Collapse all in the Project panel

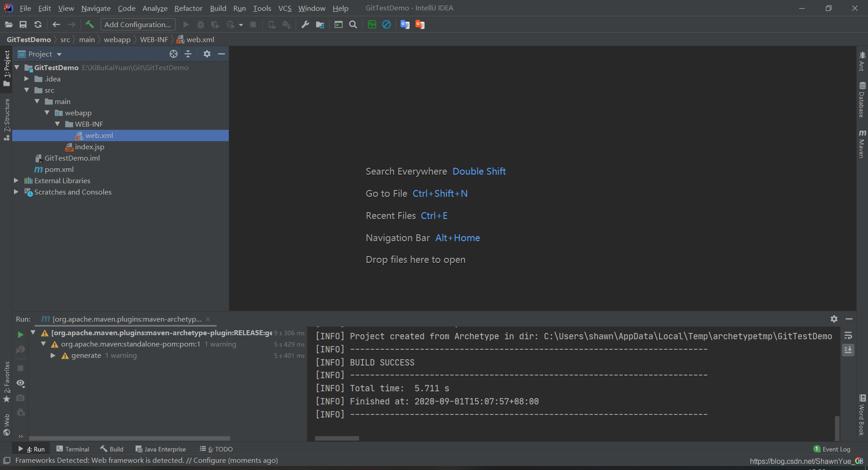coord(188,54)
